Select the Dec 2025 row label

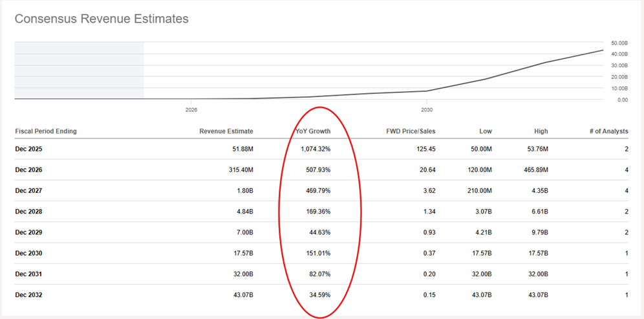pos(29,149)
